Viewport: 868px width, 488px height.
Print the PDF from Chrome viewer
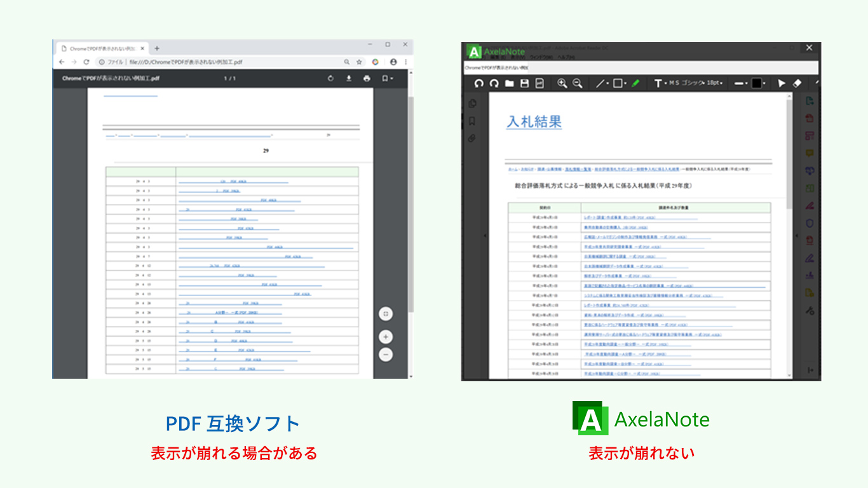[367, 79]
